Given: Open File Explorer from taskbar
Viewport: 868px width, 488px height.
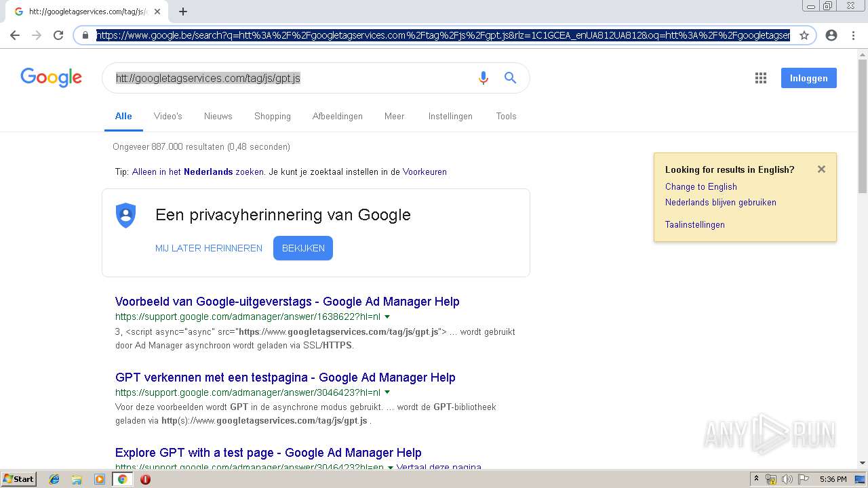Looking at the screenshot, I should click(x=77, y=479).
